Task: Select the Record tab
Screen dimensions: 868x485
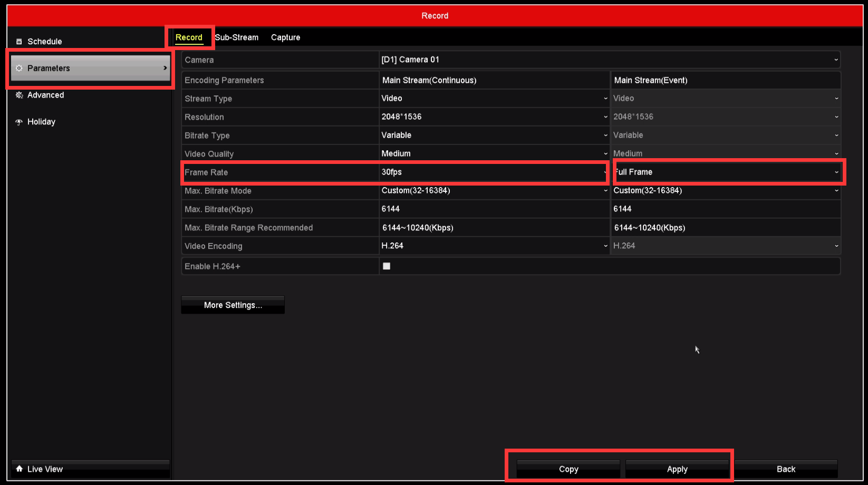Action: click(x=189, y=37)
